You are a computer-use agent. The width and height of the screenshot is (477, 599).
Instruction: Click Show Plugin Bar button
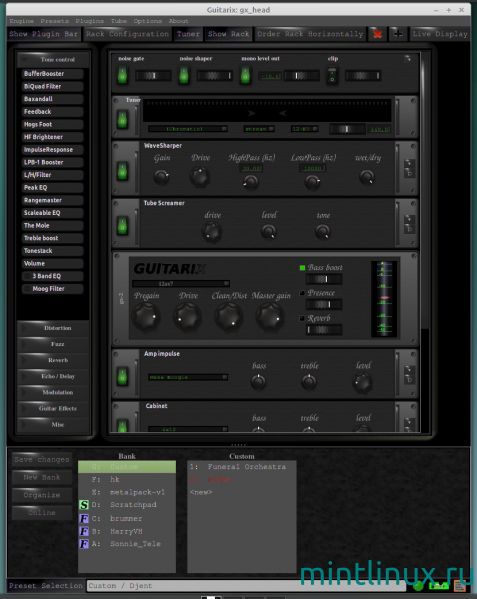coord(44,34)
